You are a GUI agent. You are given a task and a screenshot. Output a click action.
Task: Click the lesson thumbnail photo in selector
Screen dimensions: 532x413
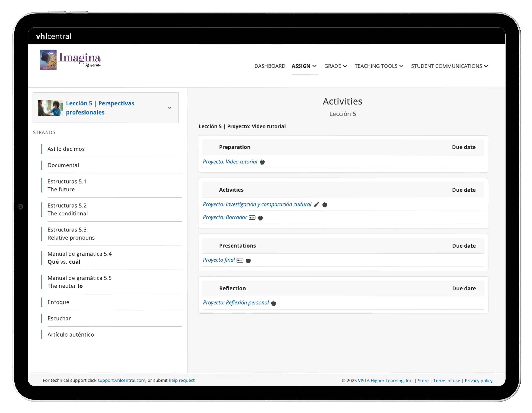point(51,108)
